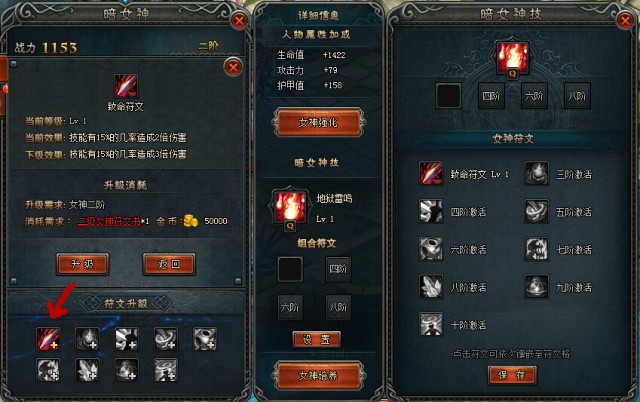640x402 pixels.
Task: Open 女神强化 enhancement
Action: pos(318,122)
